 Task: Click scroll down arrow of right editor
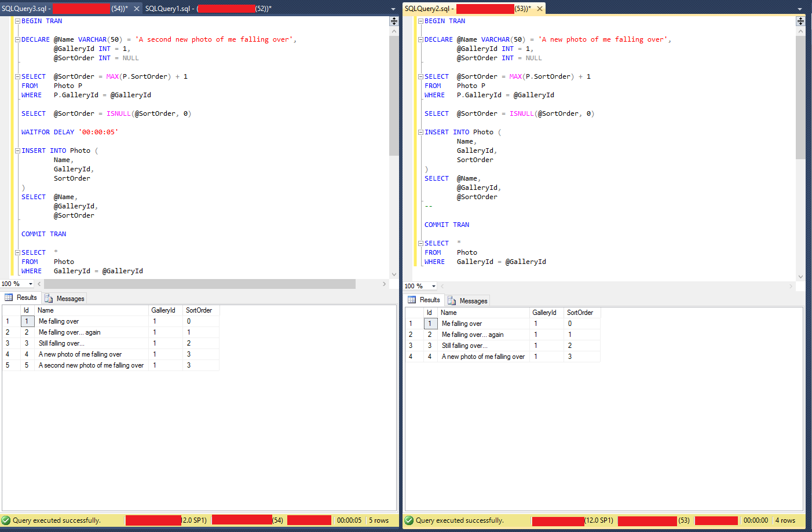(800, 277)
